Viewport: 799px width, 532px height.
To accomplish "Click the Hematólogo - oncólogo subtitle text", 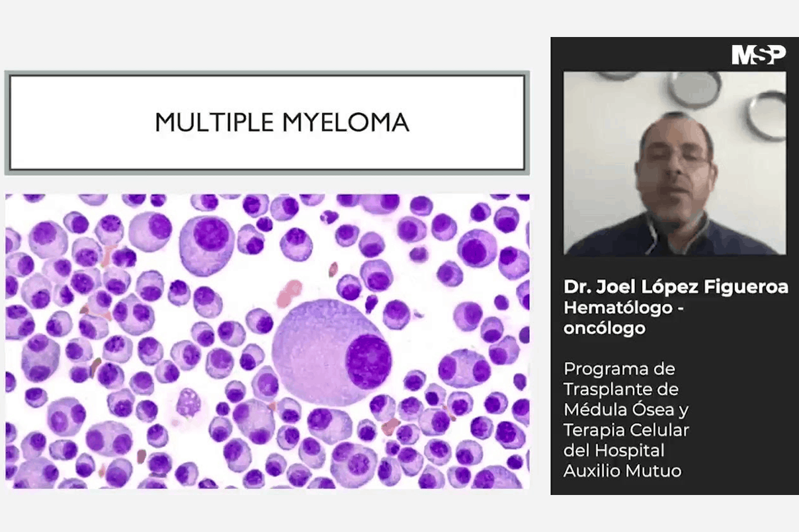I will click(623, 318).
